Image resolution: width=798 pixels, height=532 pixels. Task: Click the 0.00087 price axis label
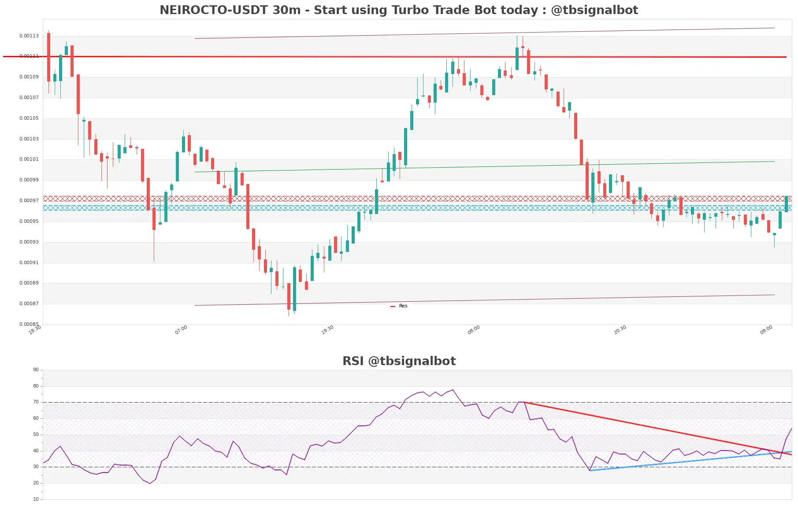29,304
